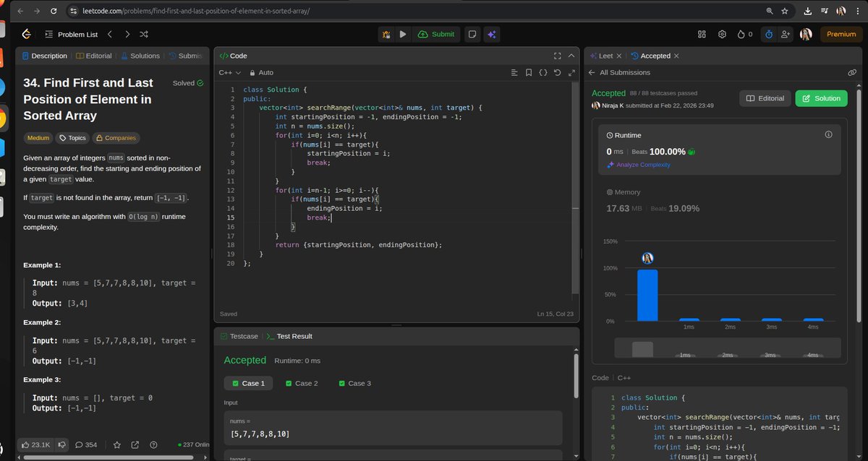Run the code with the play button

(x=403, y=34)
